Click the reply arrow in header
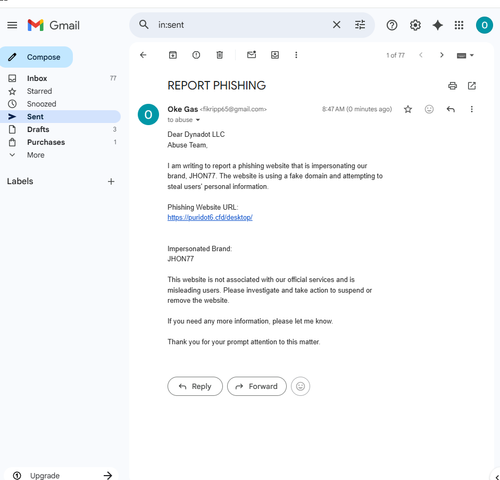The width and height of the screenshot is (500, 480). coord(451,109)
